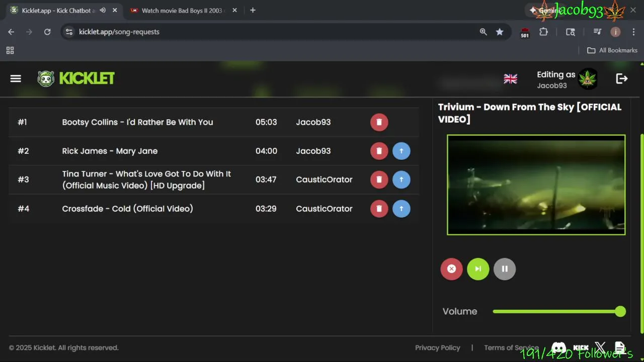
Task: Click the Trivium - Down From The Sky title
Action: coord(530,113)
